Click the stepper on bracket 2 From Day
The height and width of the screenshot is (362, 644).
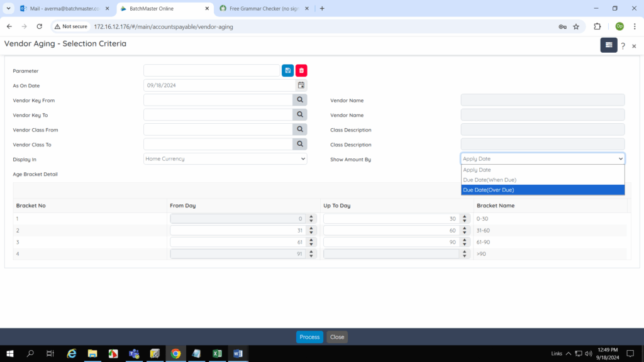coord(312,231)
